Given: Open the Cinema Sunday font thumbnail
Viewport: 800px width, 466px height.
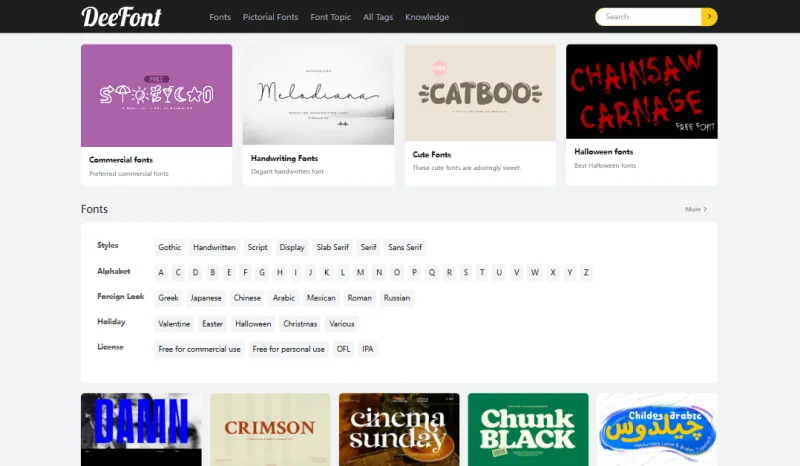Looking at the screenshot, I should tap(399, 429).
